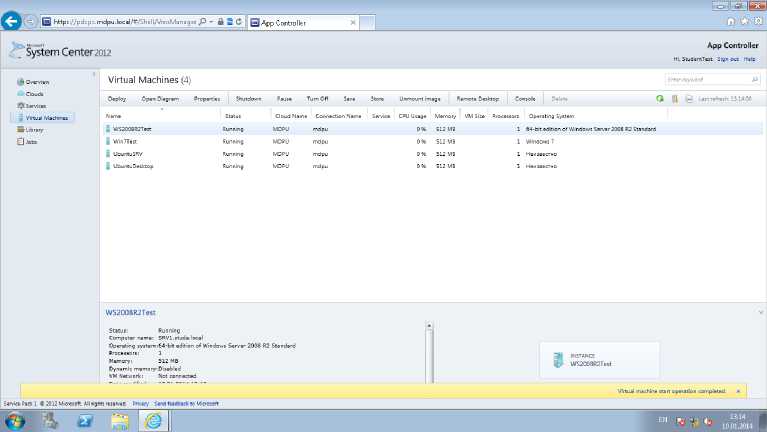Click the Shutdown toolbar command
The image size is (767, 432).
click(x=248, y=99)
